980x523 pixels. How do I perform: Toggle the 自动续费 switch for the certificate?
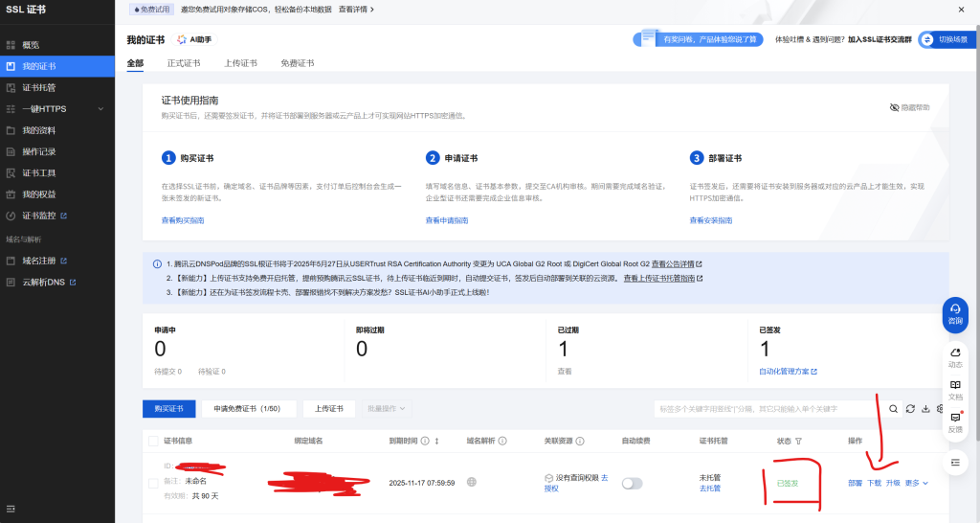tap(632, 483)
